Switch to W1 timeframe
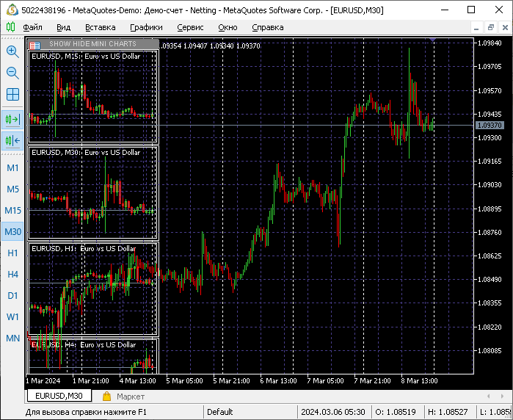 12,316
